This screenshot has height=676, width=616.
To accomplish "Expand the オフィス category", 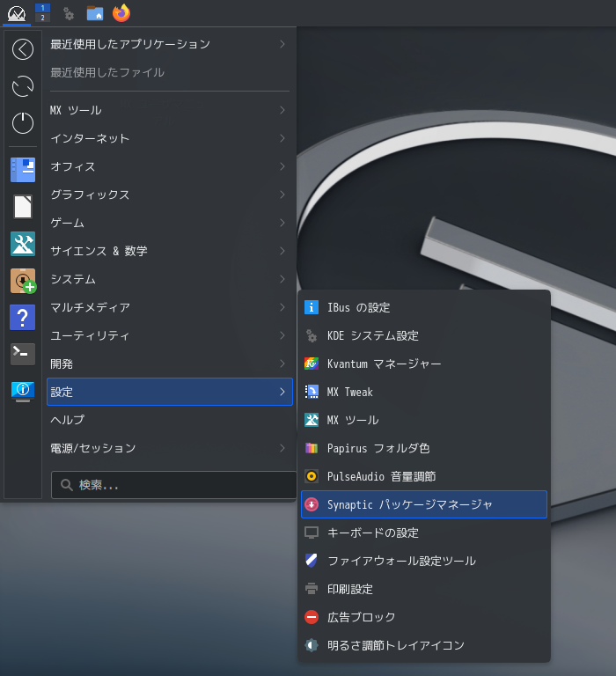I will pos(170,166).
